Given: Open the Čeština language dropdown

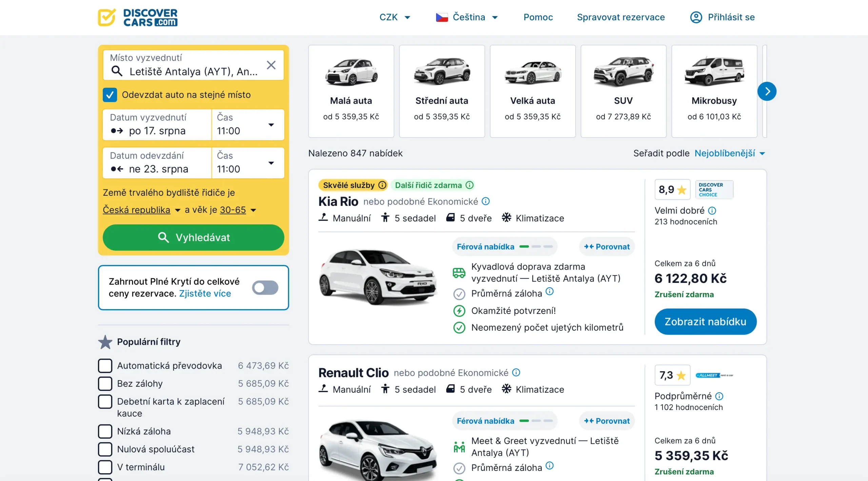Looking at the screenshot, I should tap(467, 17).
